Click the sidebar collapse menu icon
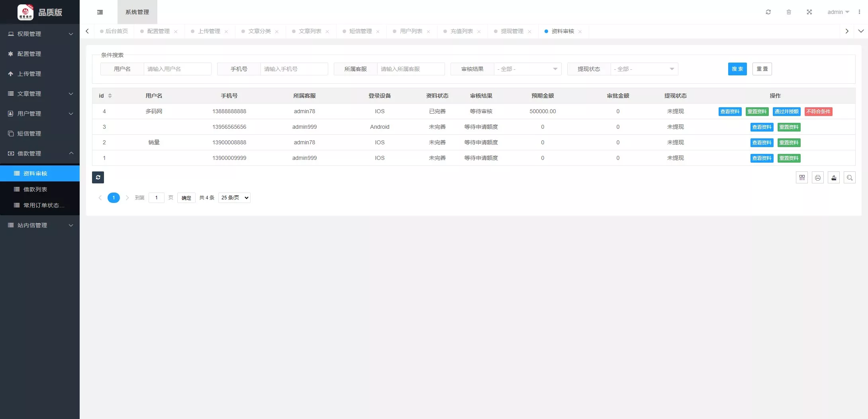This screenshot has height=419, width=868. click(x=100, y=12)
